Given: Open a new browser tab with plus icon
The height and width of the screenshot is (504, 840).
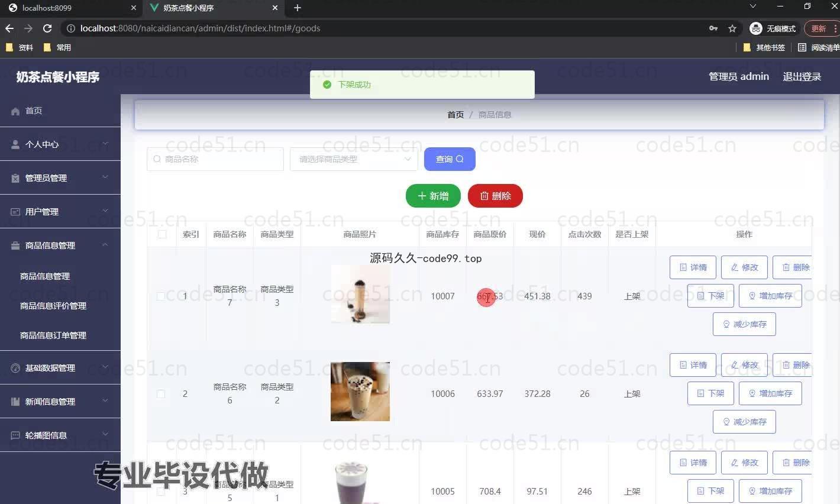Looking at the screenshot, I should click(x=298, y=8).
